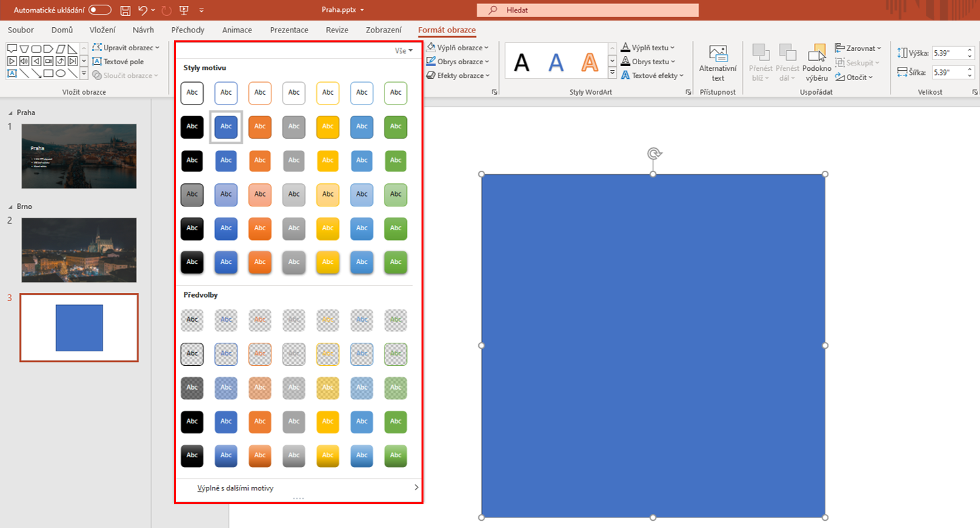Select the rectangle shape from insert shapes
The height and width of the screenshot is (528, 980).
tap(49, 73)
